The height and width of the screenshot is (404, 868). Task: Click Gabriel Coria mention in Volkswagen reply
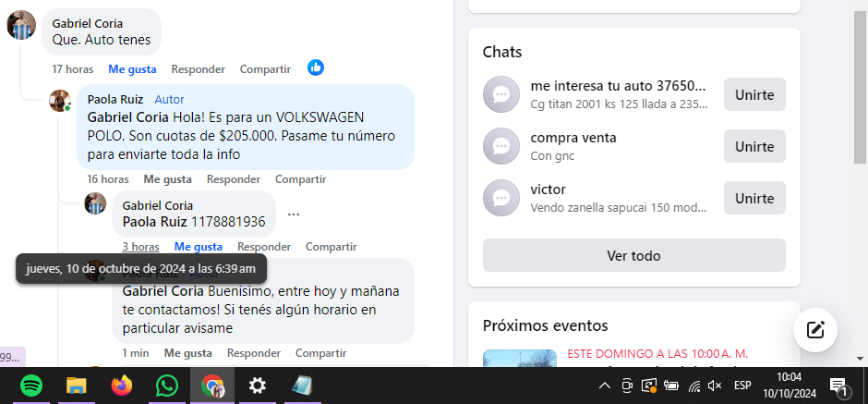click(127, 117)
